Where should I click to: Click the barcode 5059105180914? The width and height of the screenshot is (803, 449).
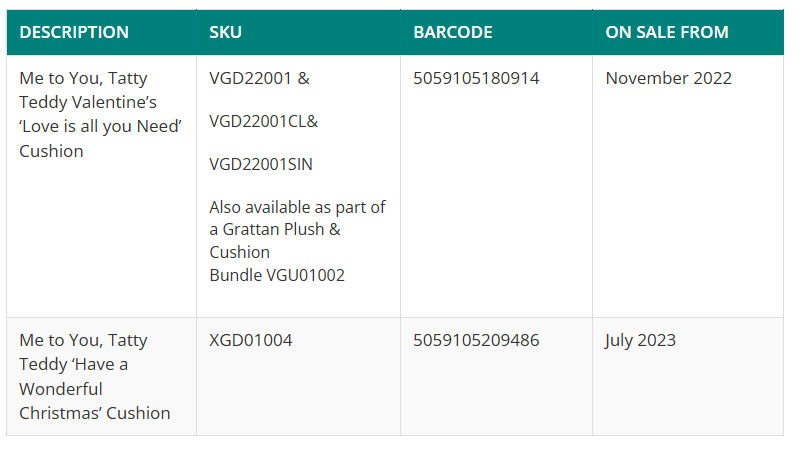476,78
